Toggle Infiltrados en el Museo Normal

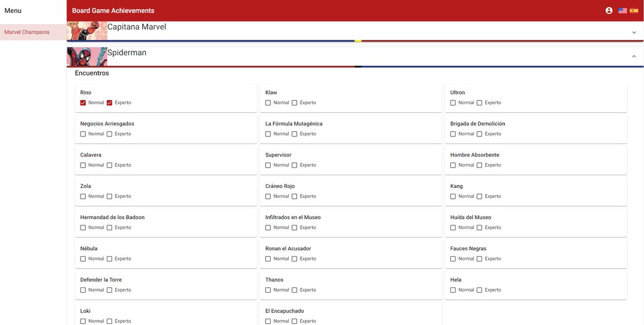[268, 227]
